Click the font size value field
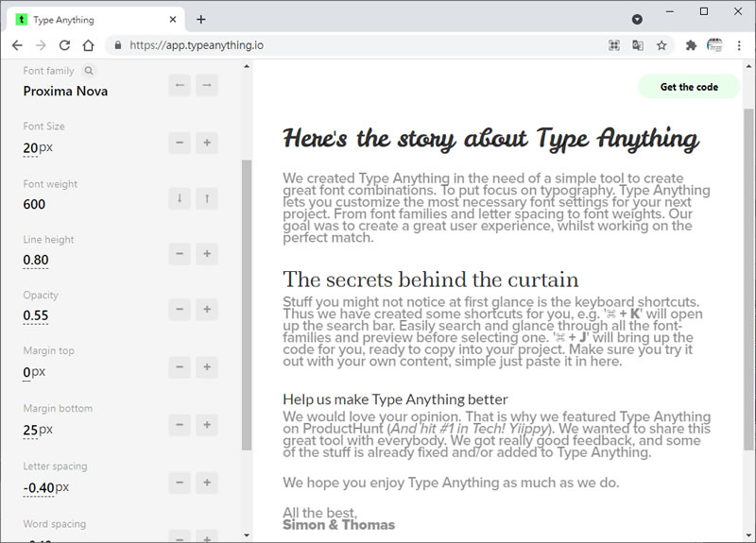Screen dimensions: 756x543 (30, 147)
